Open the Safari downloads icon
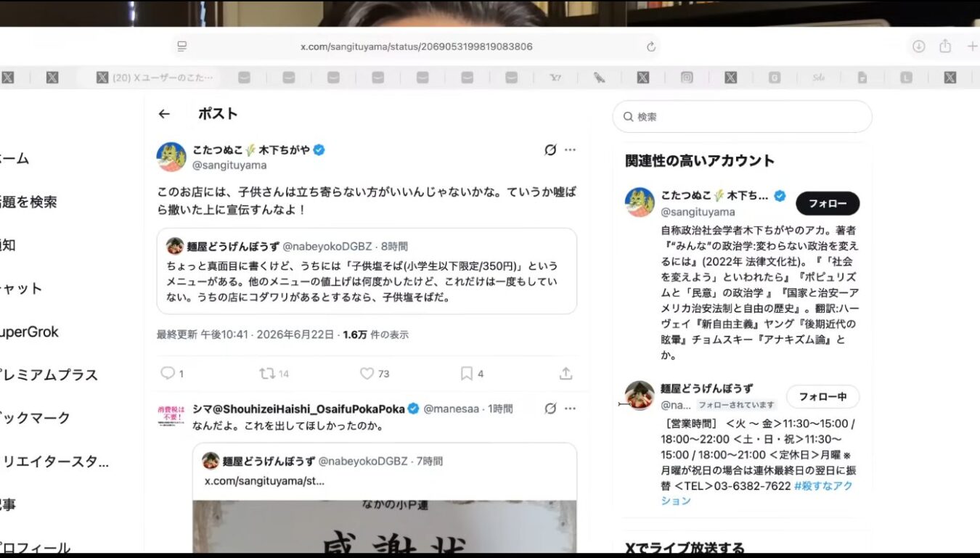The height and width of the screenshot is (558, 980). [x=918, y=46]
